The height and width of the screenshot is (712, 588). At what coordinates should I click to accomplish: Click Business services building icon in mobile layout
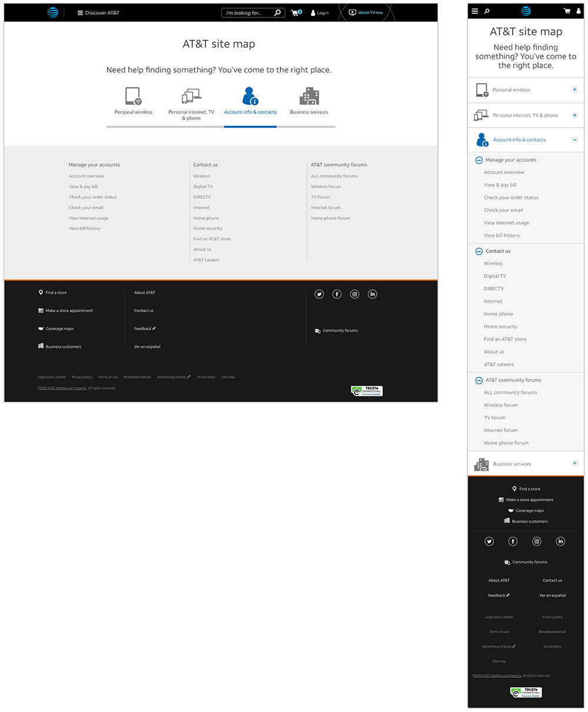pos(482,464)
